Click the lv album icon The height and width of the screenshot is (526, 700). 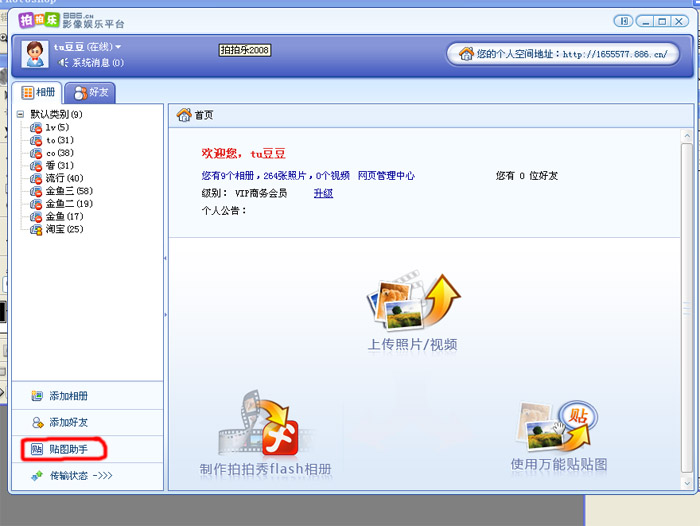click(x=36, y=128)
